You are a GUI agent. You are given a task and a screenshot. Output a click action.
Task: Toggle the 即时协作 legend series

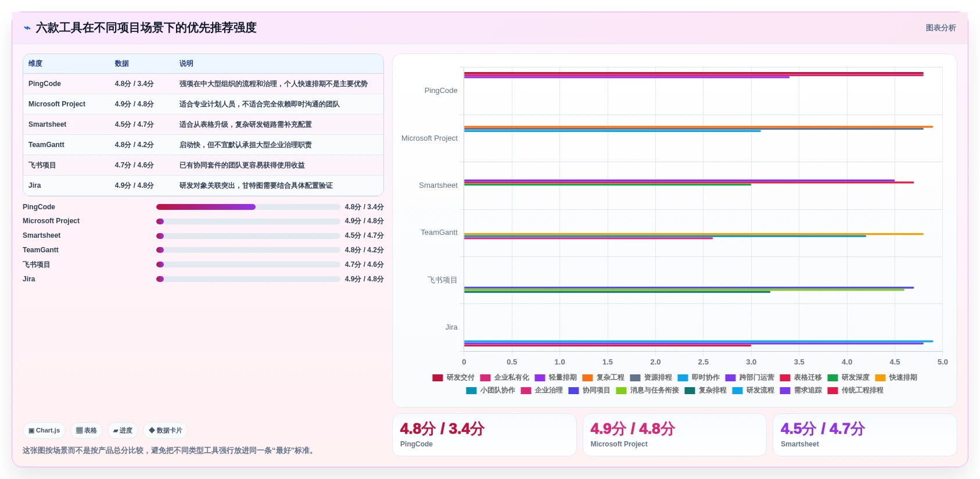pos(698,378)
